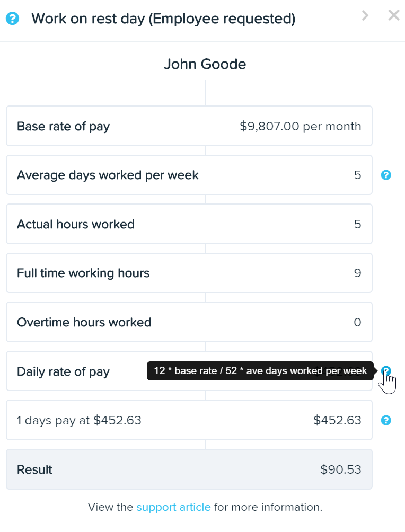Open the support article link
The image size is (405, 532).
coord(173,507)
